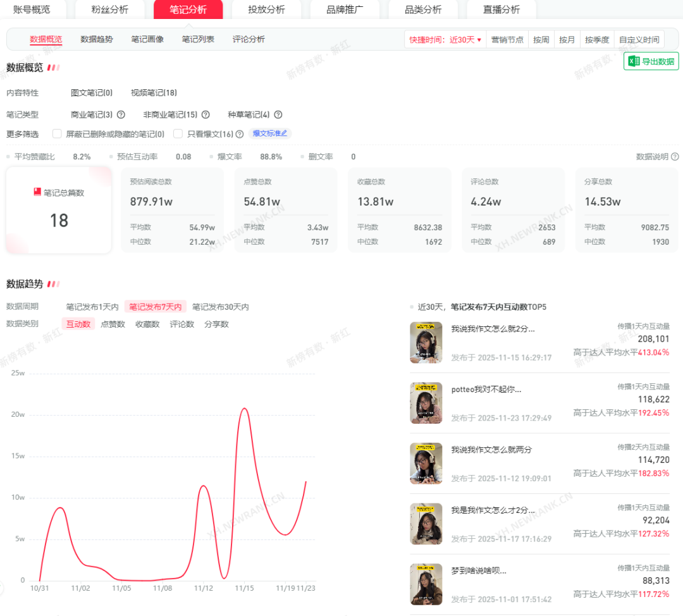Open 快捷时间 近30天 dropdown
The image size is (683, 616).
pyautogui.click(x=445, y=40)
